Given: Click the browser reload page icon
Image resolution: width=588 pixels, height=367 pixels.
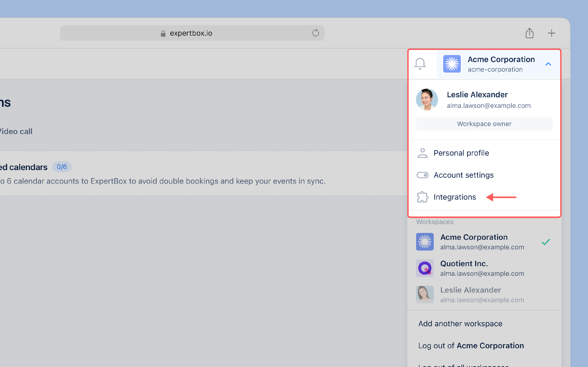Looking at the screenshot, I should (315, 33).
